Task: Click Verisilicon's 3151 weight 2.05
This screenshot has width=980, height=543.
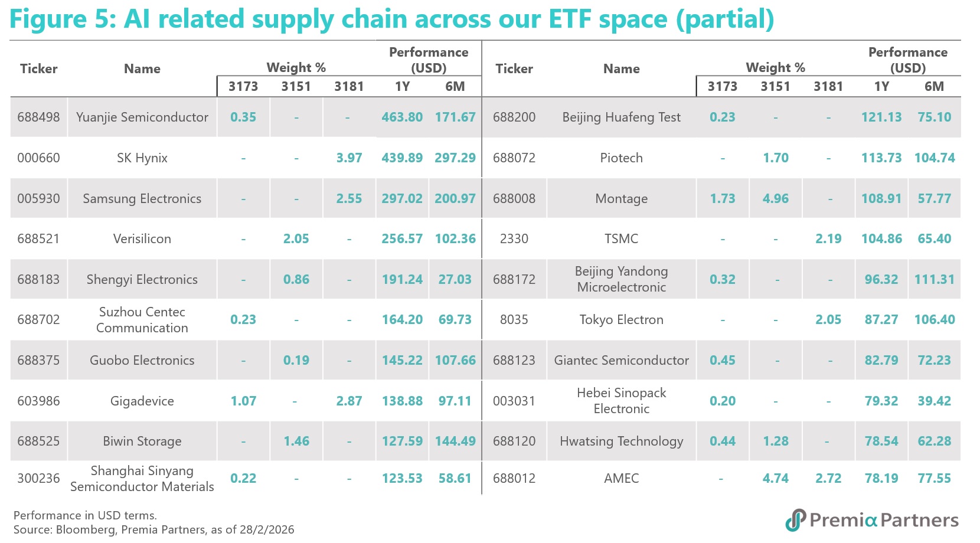Action: [296, 239]
